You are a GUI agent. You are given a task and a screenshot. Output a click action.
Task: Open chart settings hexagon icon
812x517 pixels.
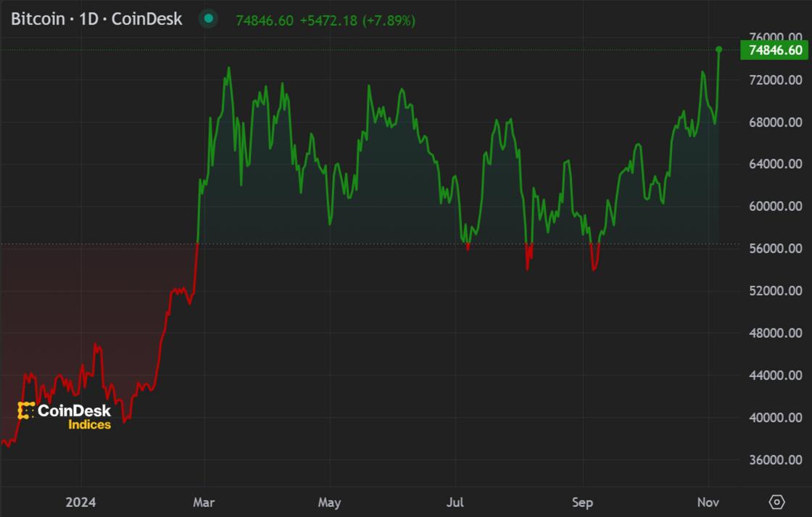tap(776, 502)
